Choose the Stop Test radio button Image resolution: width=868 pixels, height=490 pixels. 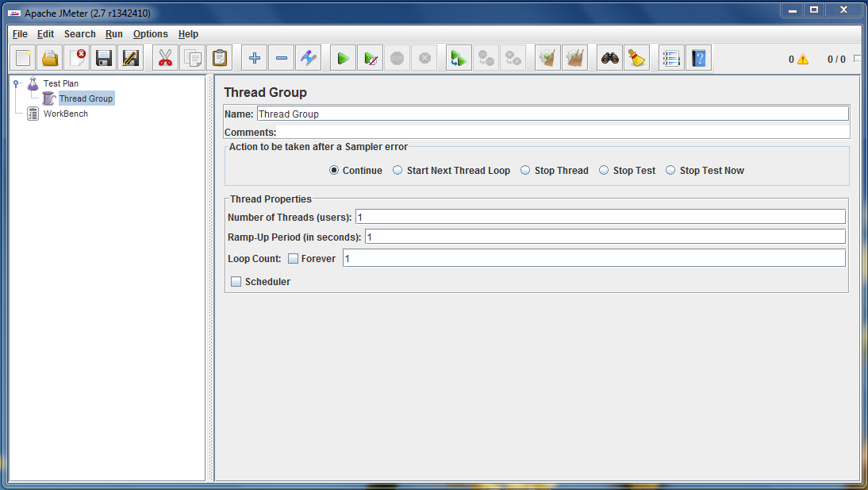[604, 170]
